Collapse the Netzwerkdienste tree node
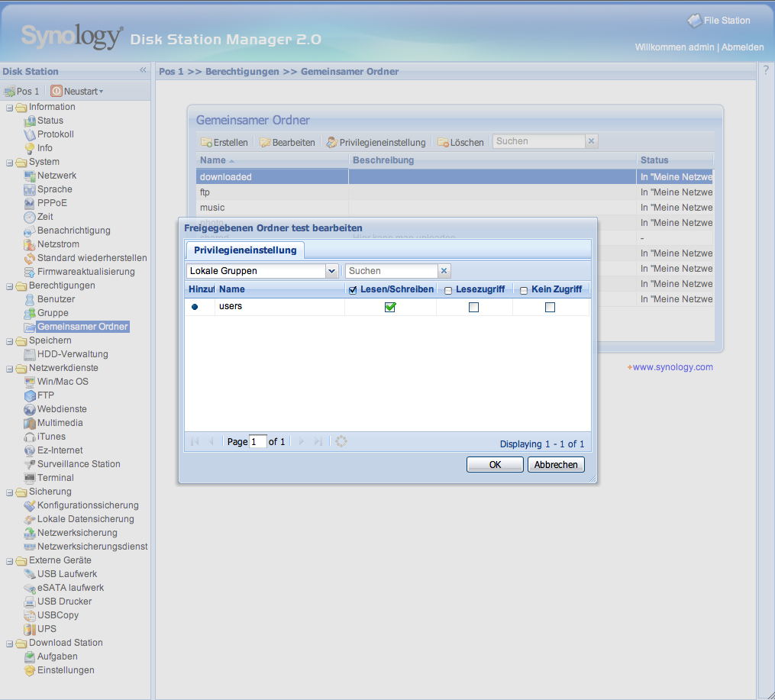This screenshot has width=775, height=700. [x=10, y=368]
